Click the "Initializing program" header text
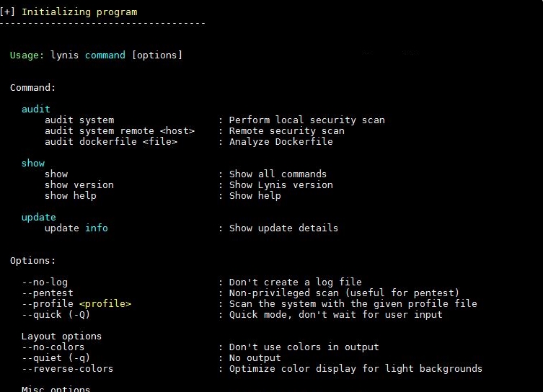Viewport: 543px width, 392px height. coord(79,12)
